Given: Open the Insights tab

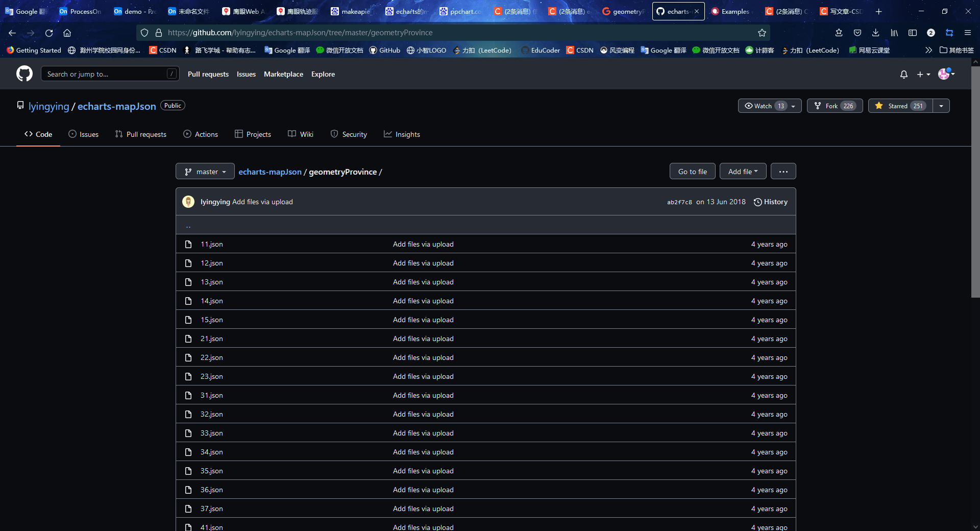Looking at the screenshot, I should tap(402, 134).
